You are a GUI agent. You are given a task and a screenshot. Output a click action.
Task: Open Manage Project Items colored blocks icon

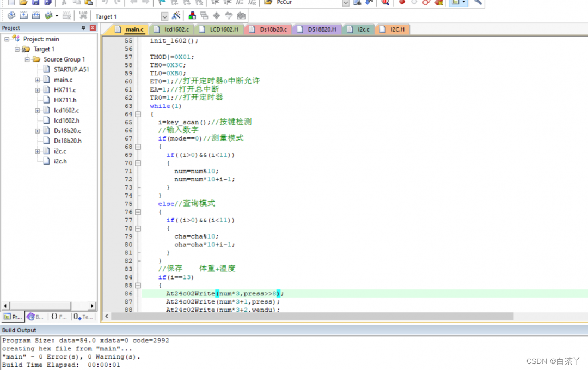(x=192, y=16)
